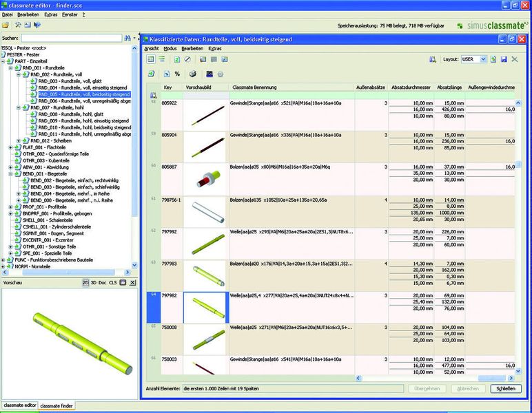Click the blue up-arrow window icon in the main toolbar

coord(28,25)
